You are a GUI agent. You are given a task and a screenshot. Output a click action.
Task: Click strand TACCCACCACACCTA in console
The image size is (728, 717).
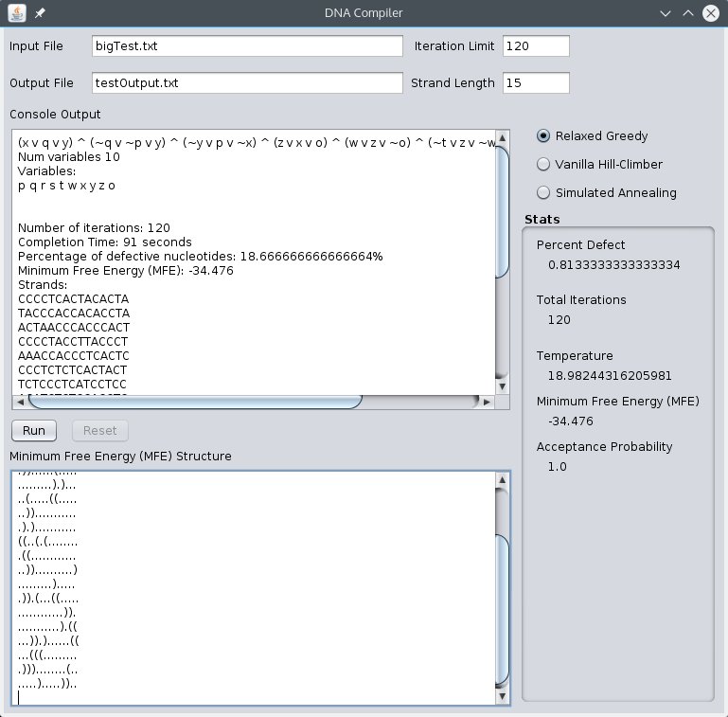coord(74,314)
